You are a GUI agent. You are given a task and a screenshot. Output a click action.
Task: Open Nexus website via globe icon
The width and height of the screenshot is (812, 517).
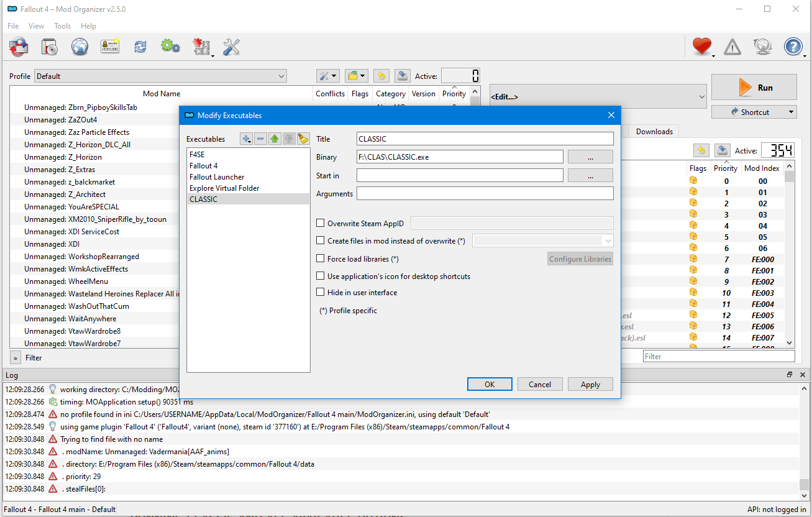pos(80,47)
